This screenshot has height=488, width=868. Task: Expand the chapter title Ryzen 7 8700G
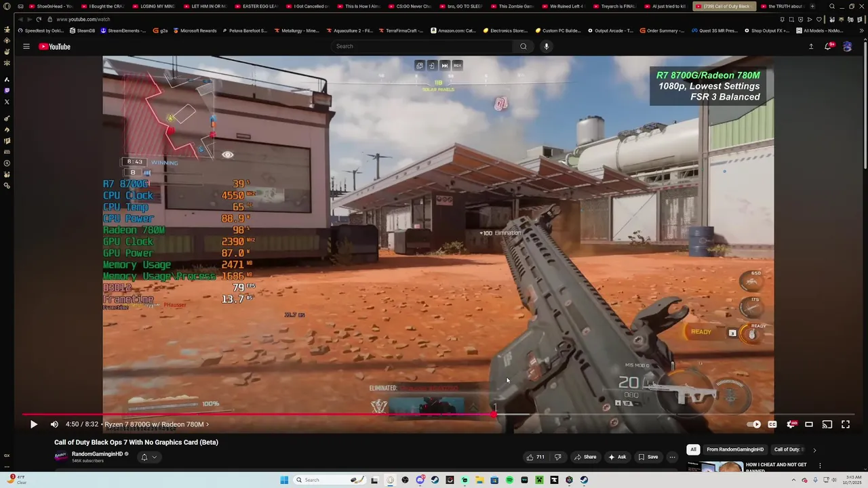[x=157, y=424]
